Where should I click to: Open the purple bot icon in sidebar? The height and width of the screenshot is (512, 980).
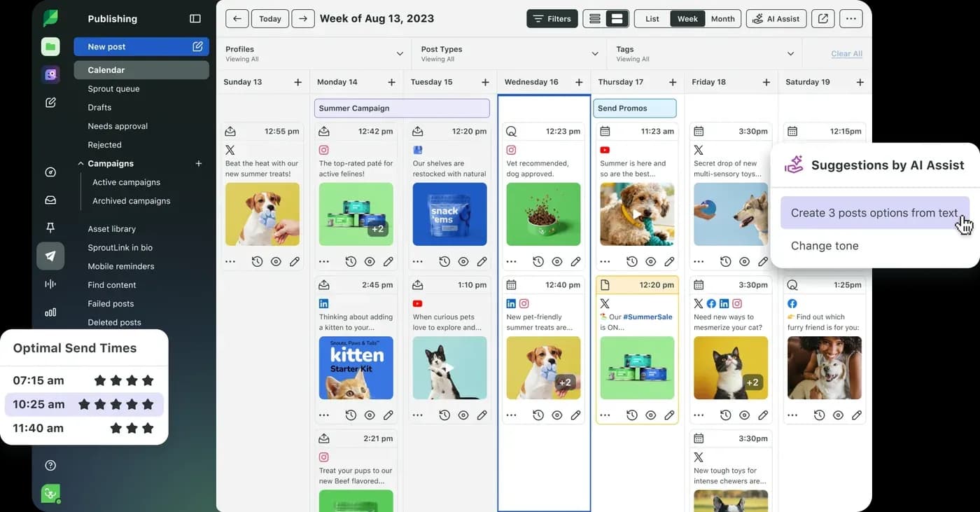(50, 74)
